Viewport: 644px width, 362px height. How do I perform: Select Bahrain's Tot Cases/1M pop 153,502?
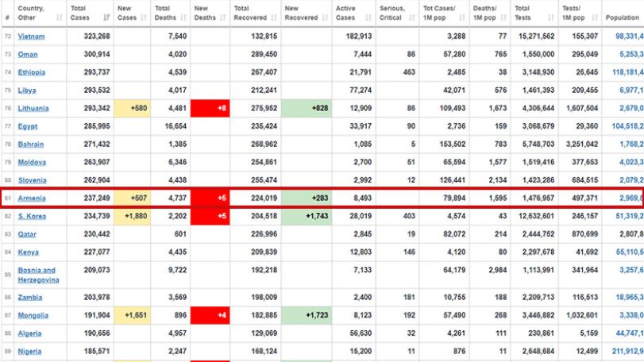coord(452,144)
